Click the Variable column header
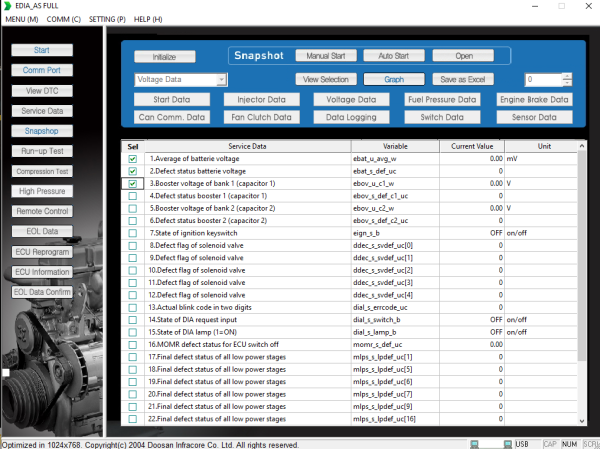Screen dimensions: 600x449 point(395,146)
